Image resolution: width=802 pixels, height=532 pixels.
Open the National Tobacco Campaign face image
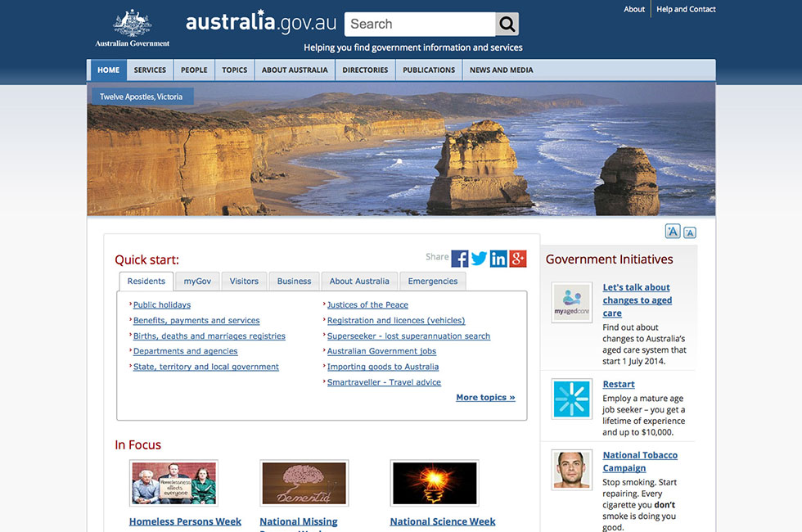click(572, 470)
